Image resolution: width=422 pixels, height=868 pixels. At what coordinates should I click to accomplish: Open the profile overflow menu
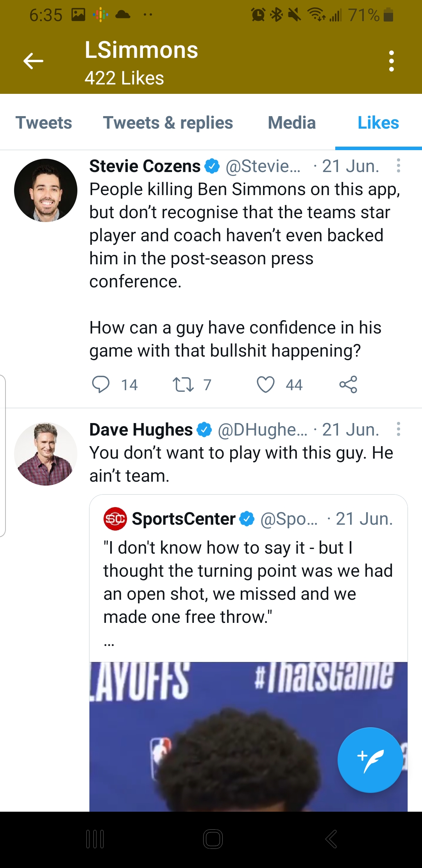(391, 61)
